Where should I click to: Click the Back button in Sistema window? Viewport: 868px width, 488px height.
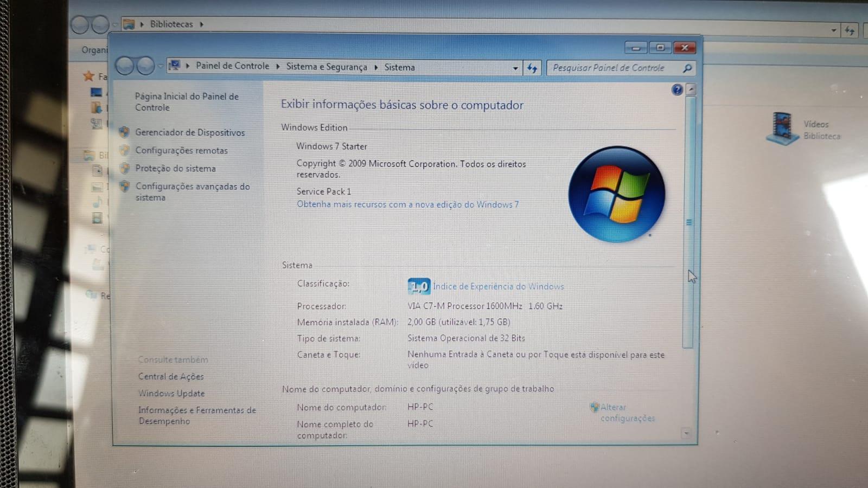click(x=125, y=66)
